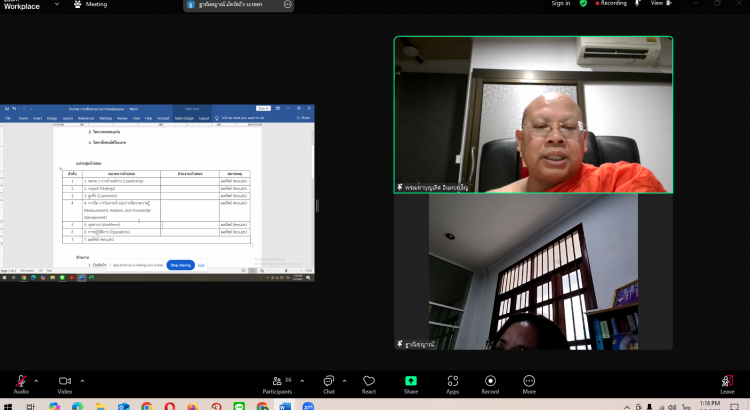
Task: Open Task View on the taskbar
Action: tap(30, 406)
